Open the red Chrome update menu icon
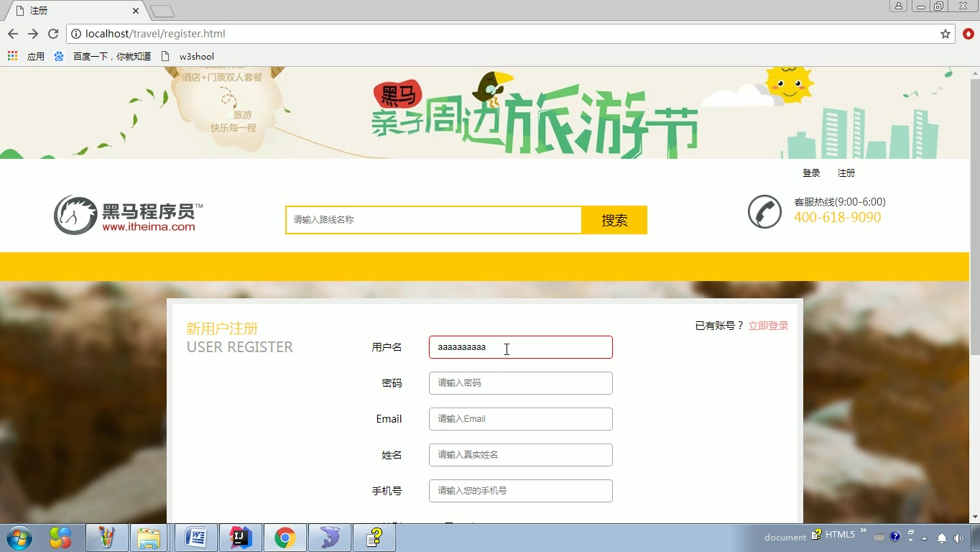980x552 pixels. pyautogui.click(x=969, y=34)
